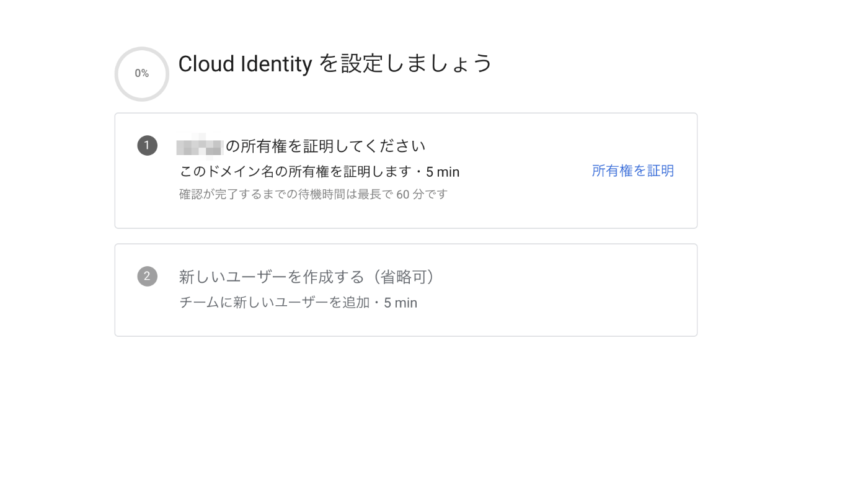The height and width of the screenshot is (495, 868).
Task: Click the 所有権を証明 link
Action: pos(632,171)
